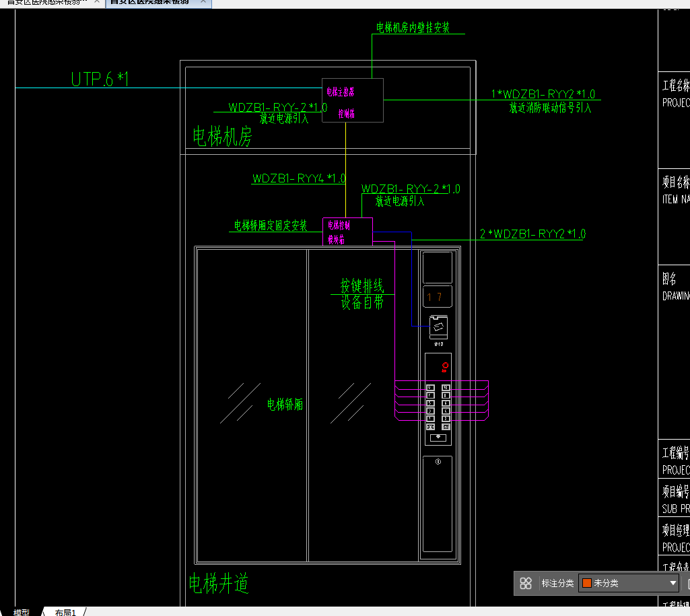
Task: Click the four-squares annotation panel icon
Action: [x=526, y=583]
